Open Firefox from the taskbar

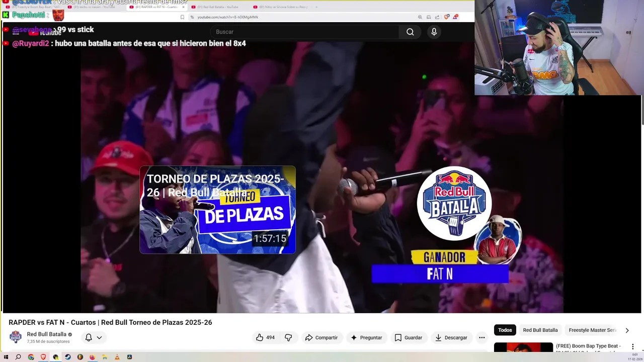(x=92, y=357)
